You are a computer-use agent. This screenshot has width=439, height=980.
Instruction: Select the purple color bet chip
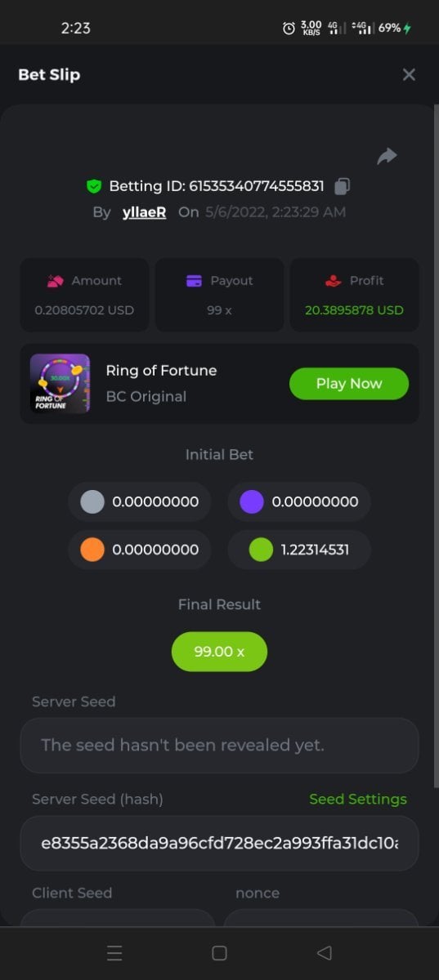299,501
